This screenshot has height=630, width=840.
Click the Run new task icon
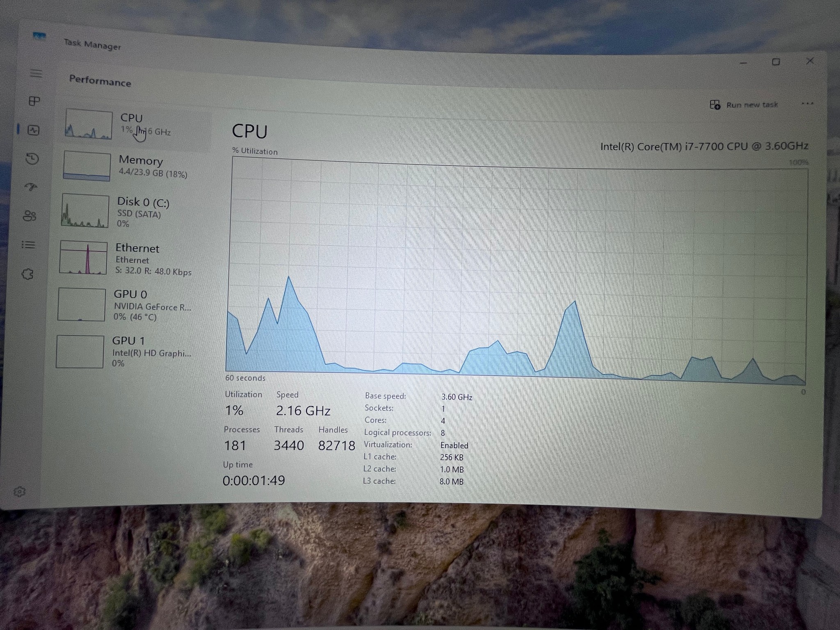[x=715, y=105]
